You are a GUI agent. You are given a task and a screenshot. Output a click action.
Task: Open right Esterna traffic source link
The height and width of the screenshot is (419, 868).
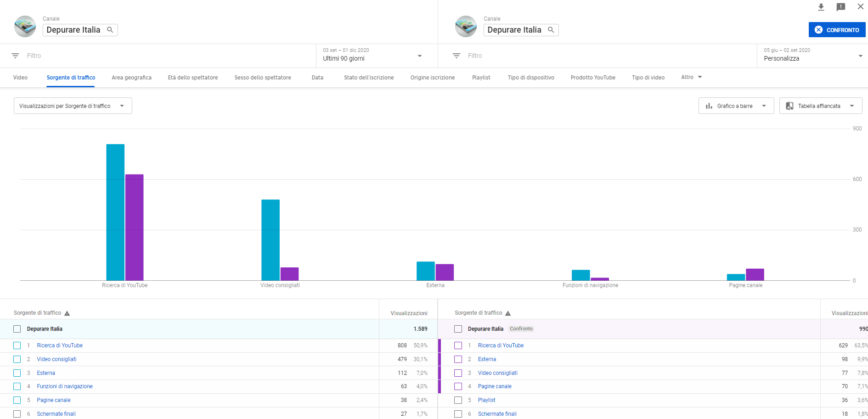pos(487,359)
